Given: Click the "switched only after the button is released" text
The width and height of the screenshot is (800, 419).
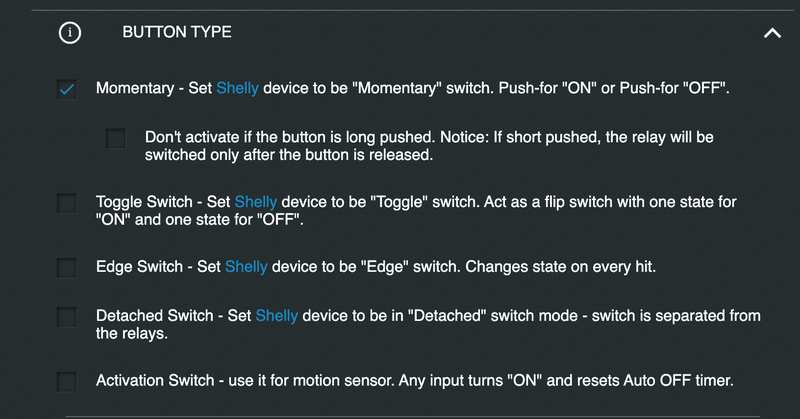Looking at the screenshot, I should click(x=290, y=156).
